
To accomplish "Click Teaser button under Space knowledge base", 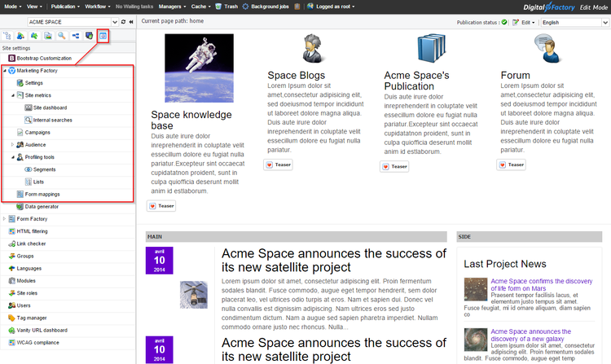I will (161, 206).
